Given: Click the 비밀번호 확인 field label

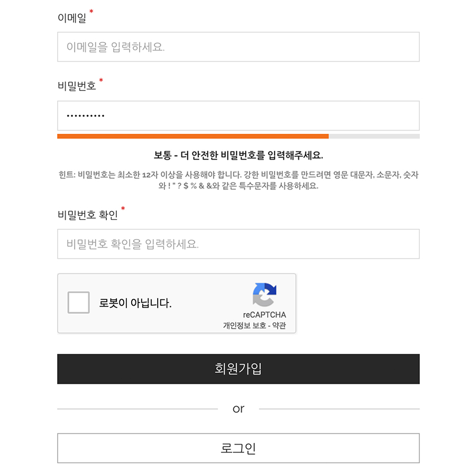Looking at the screenshot, I should (88, 215).
